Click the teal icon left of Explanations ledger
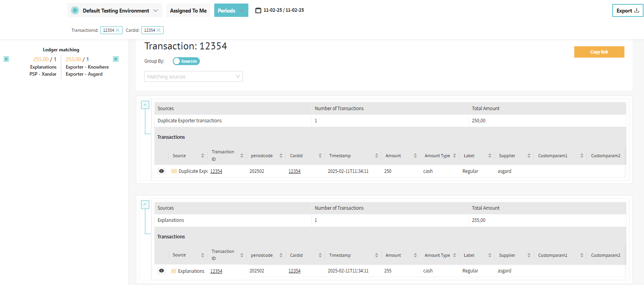This screenshot has width=644, height=285. click(x=6, y=59)
